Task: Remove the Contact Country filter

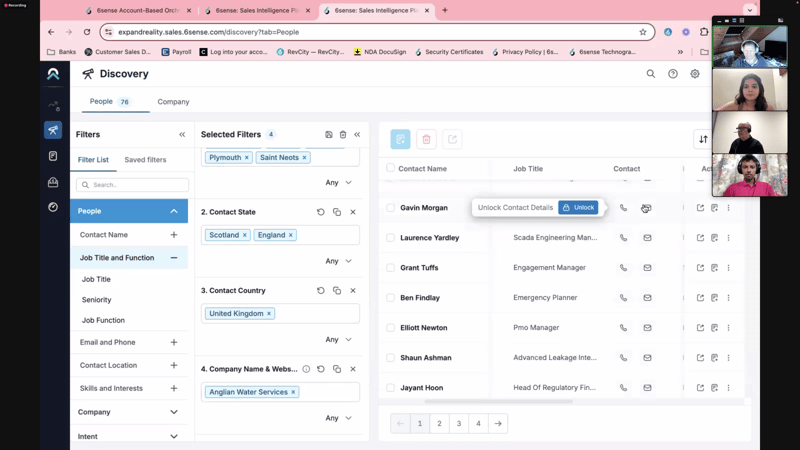Action: (x=353, y=290)
